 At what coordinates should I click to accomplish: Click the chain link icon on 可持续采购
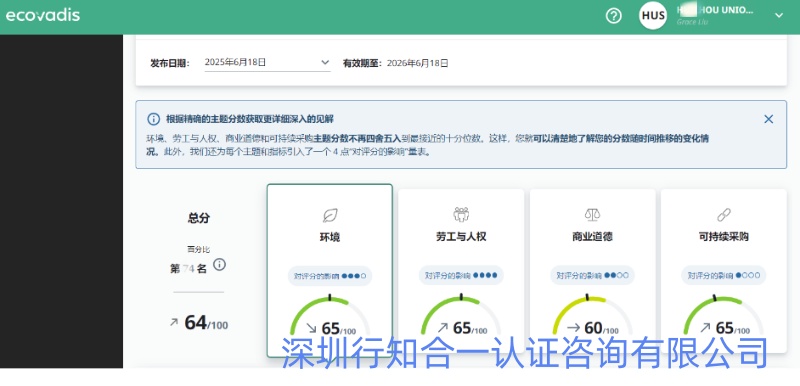point(723,215)
